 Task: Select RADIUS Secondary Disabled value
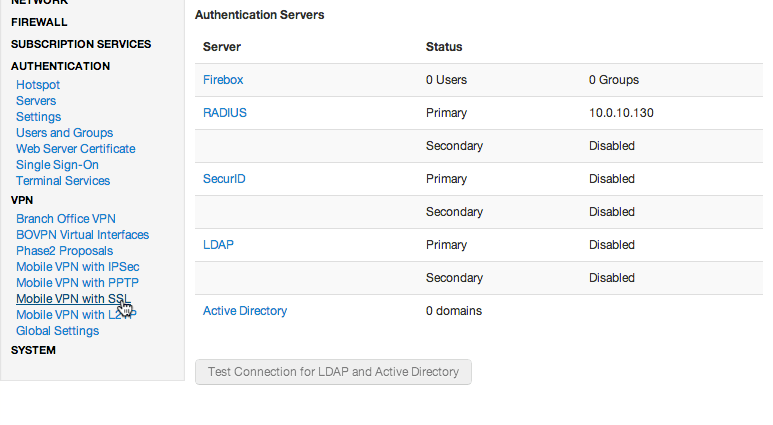[x=611, y=146]
